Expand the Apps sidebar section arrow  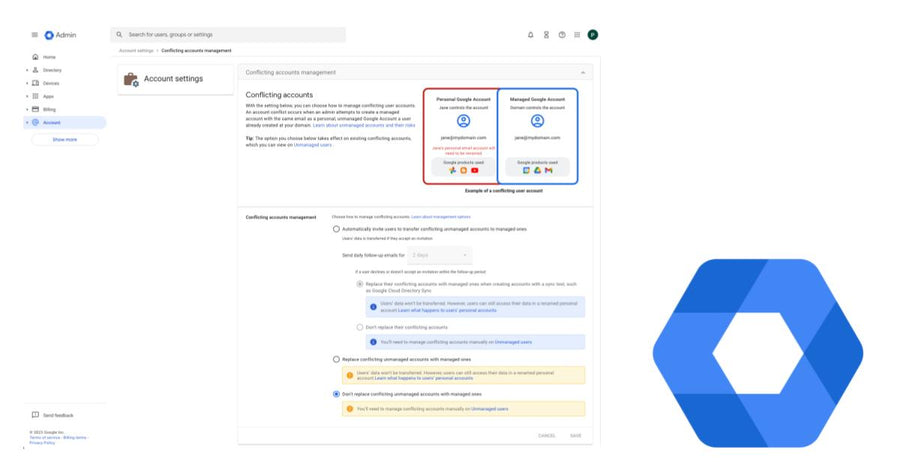pos(27,96)
